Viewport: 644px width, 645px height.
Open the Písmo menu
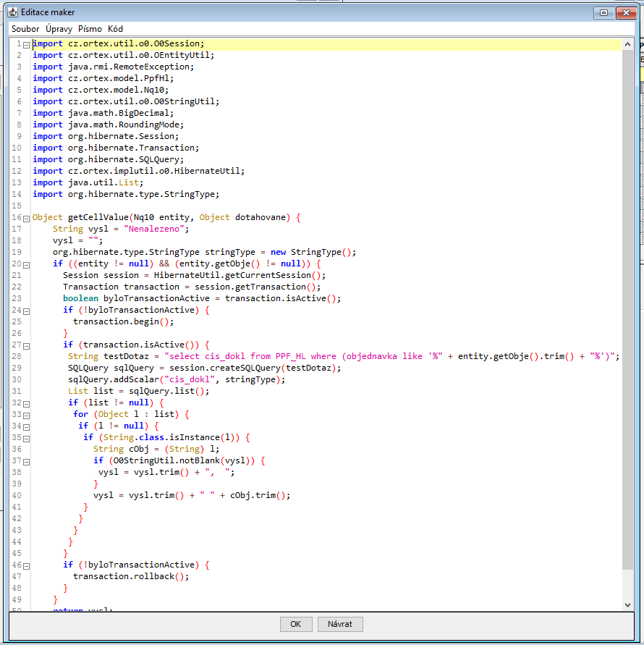(x=90, y=29)
